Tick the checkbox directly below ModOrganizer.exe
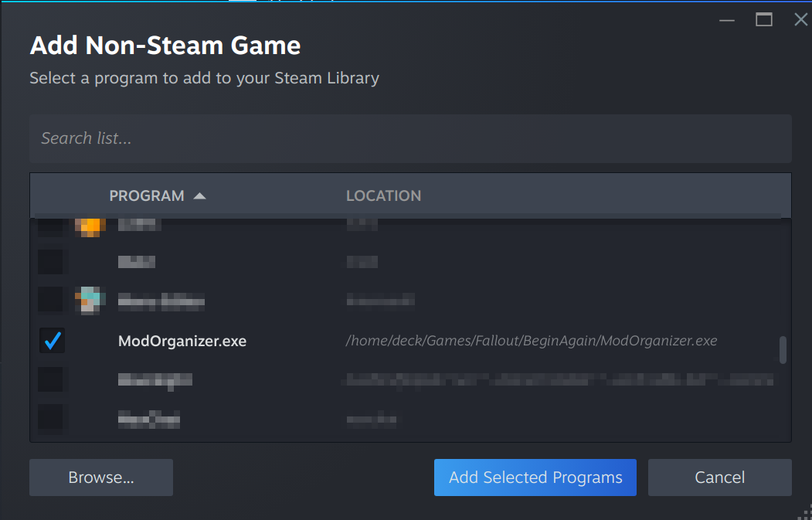The width and height of the screenshot is (812, 520). click(52, 379)
